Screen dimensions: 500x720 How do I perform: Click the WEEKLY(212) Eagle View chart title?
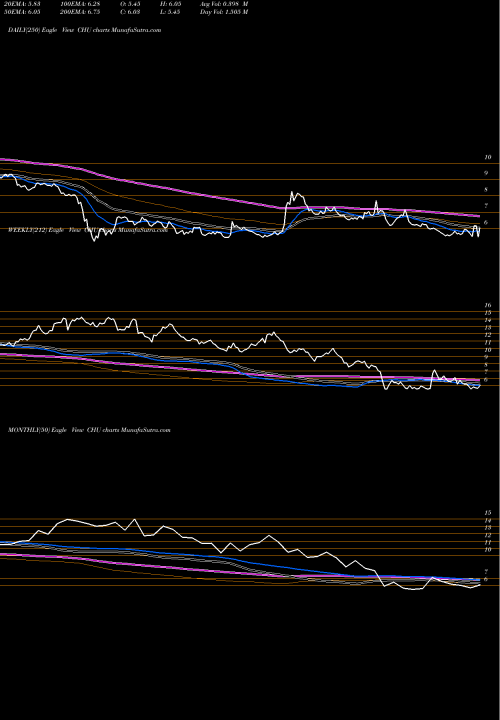pyautogui.click(x=88, y=230)
